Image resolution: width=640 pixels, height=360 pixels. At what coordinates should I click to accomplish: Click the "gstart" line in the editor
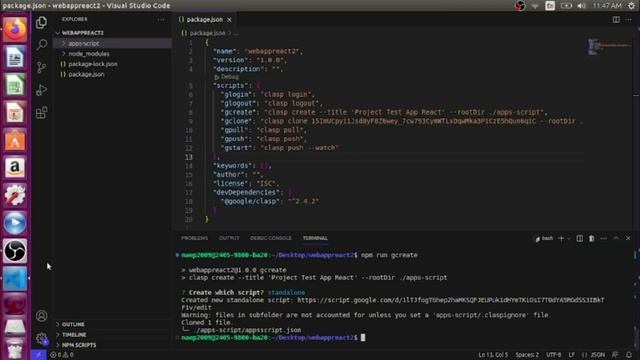coord(280,148)
